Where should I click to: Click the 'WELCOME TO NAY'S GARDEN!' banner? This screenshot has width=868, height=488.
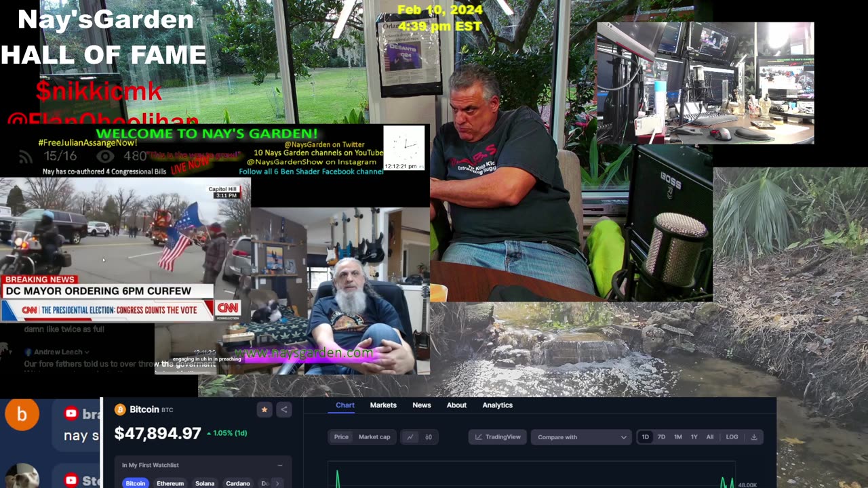click(207, 134)
